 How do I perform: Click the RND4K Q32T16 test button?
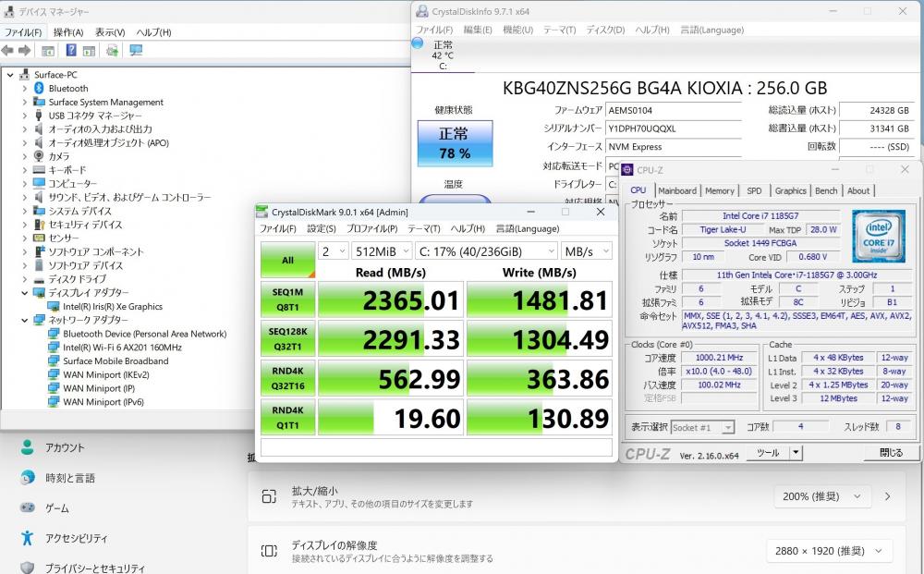(287, 378)
